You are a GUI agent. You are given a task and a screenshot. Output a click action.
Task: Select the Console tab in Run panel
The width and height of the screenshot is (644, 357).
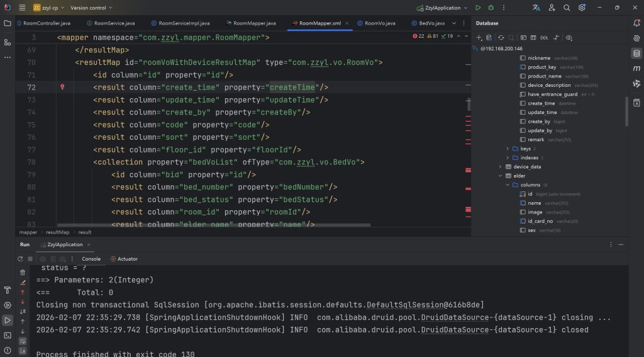tap(91, 259)
